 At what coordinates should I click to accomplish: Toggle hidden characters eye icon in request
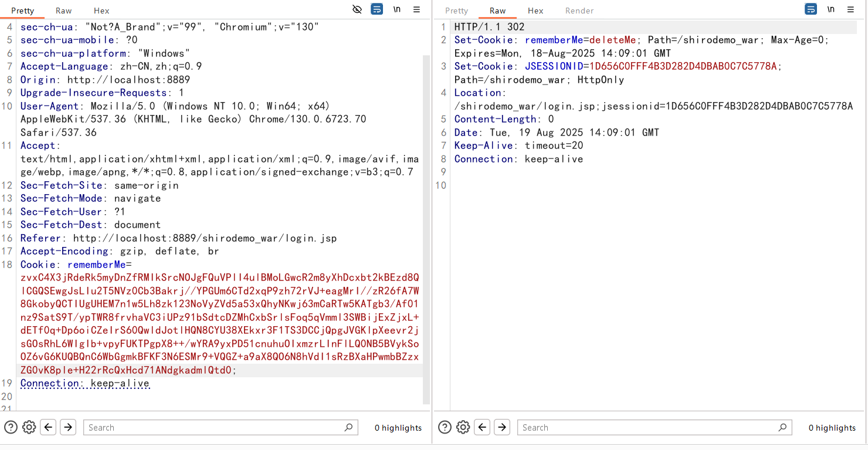pyautogui.click(x=357, y=9)
